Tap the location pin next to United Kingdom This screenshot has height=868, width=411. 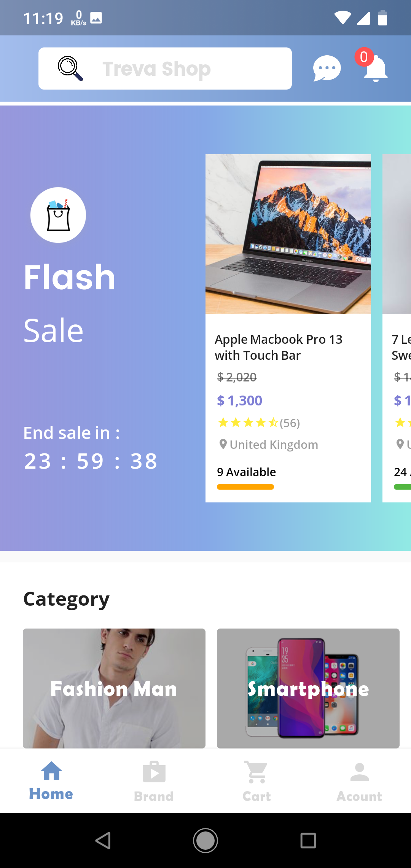[x=222, y=444]
